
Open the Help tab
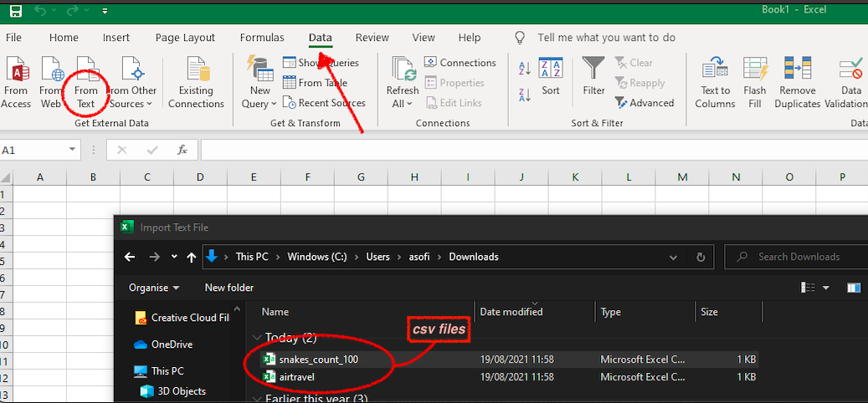(x=470, y=38)
